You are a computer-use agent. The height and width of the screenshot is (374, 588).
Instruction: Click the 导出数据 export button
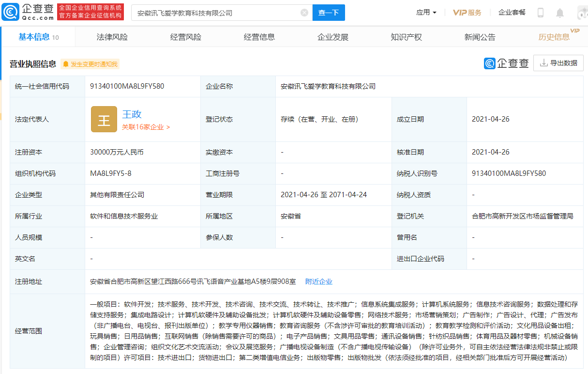[558, 63]
